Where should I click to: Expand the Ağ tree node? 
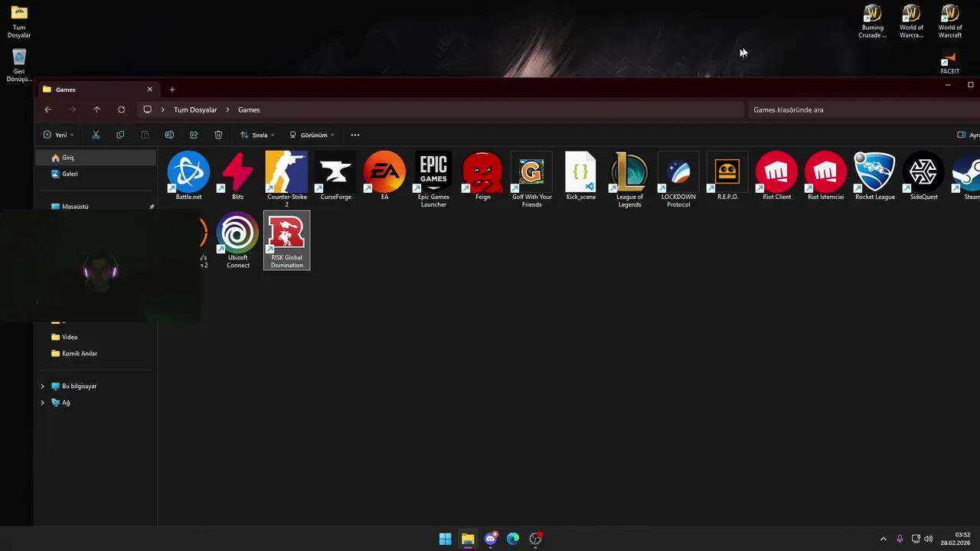[43, 403]
